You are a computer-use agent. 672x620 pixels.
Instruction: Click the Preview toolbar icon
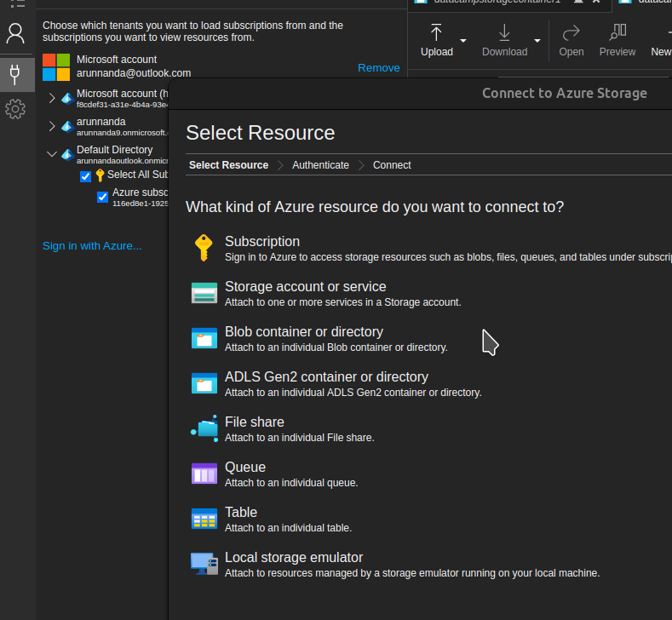(x=617, y=32)
